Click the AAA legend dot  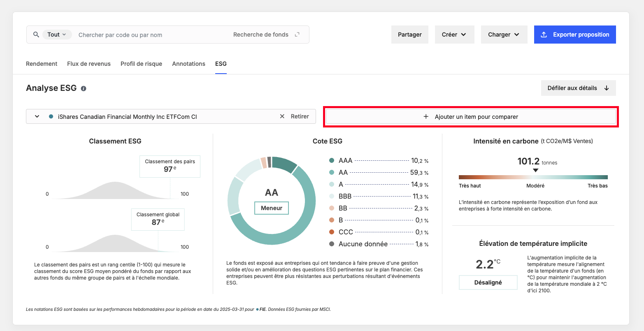pos(332,161)
